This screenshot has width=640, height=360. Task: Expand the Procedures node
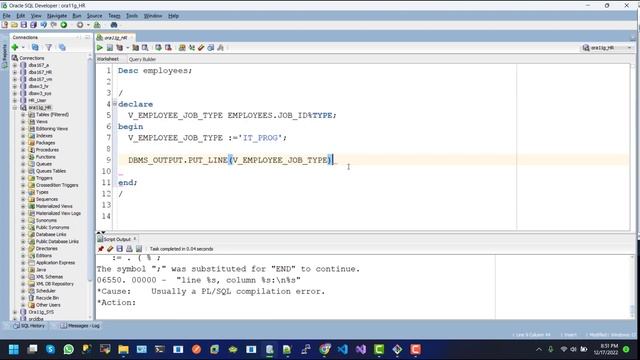(23, 150)
